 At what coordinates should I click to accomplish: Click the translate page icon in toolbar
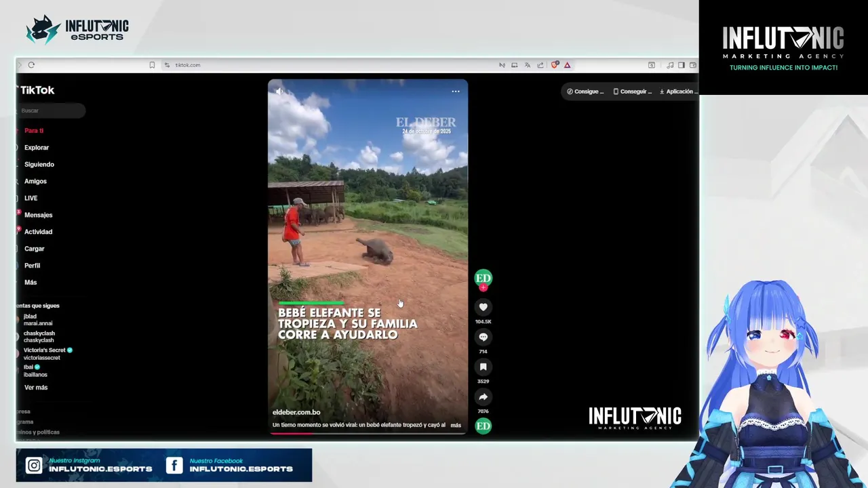(528, 65)
